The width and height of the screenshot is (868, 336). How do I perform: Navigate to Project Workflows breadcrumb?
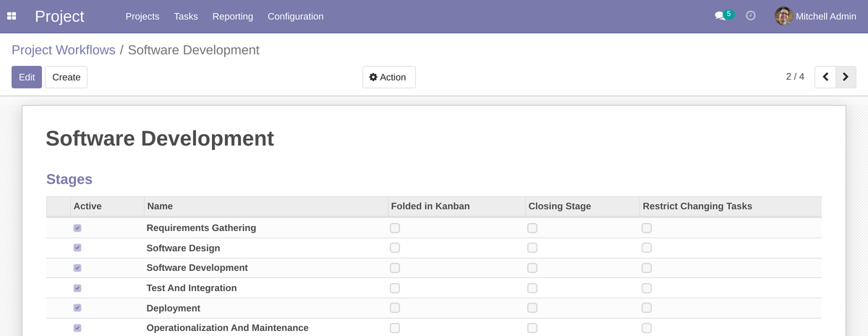pyautogui.click(x=64, y=50)
